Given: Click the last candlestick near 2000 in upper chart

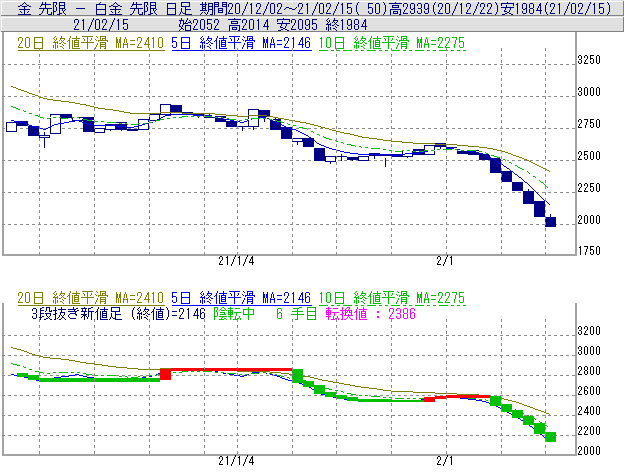Looking at the screenshot, I should 550,221.
